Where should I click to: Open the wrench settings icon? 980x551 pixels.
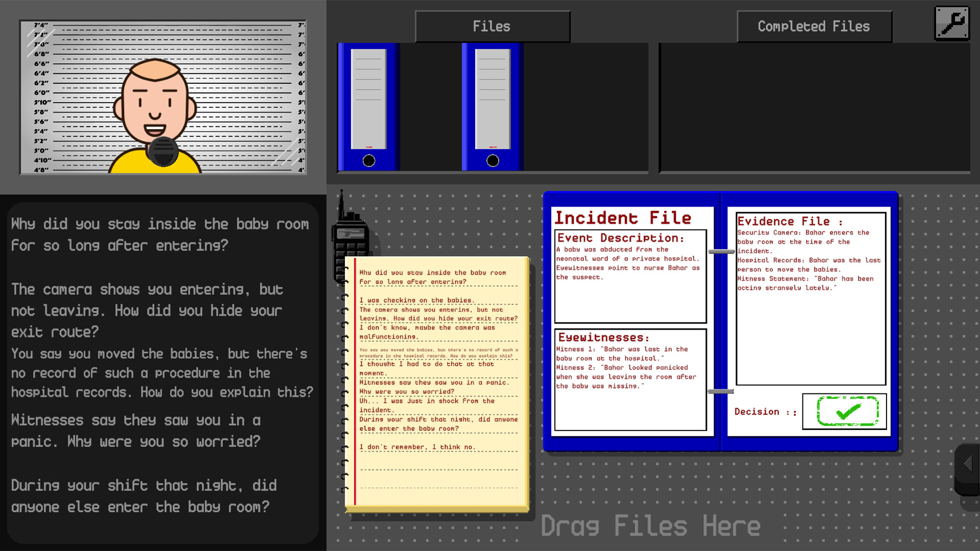951,23
